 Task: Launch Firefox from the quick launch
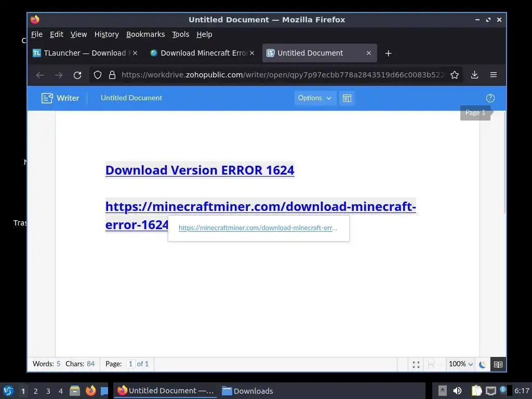(x=90, y=391)
